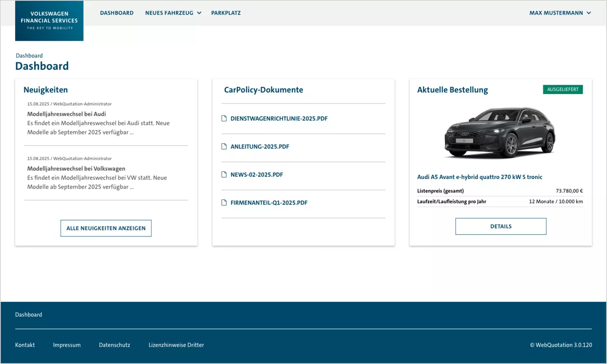Click the AUSGELIEFERT status badge
The height and width of the screenshot is (364, 607).
coord(563,89)
